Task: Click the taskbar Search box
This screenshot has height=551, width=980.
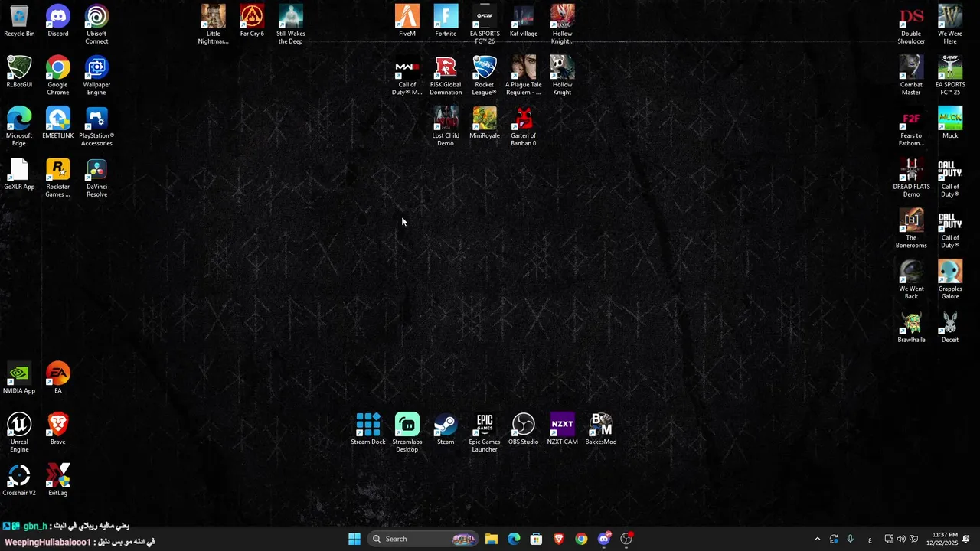Action: tap(423, 539)
